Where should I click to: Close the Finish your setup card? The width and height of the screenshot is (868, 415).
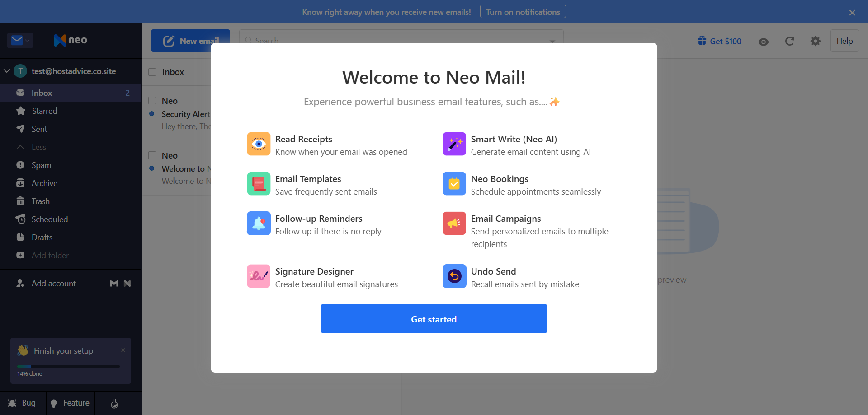123,350
